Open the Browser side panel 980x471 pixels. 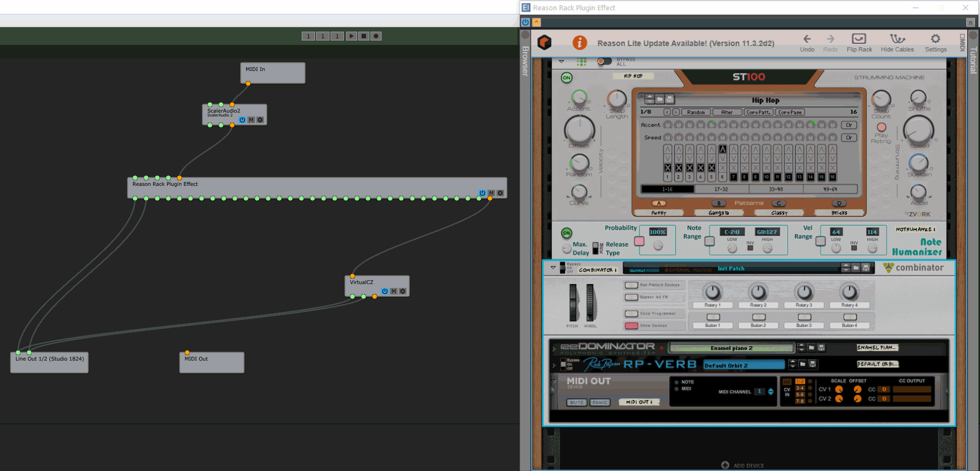[525, 61]
